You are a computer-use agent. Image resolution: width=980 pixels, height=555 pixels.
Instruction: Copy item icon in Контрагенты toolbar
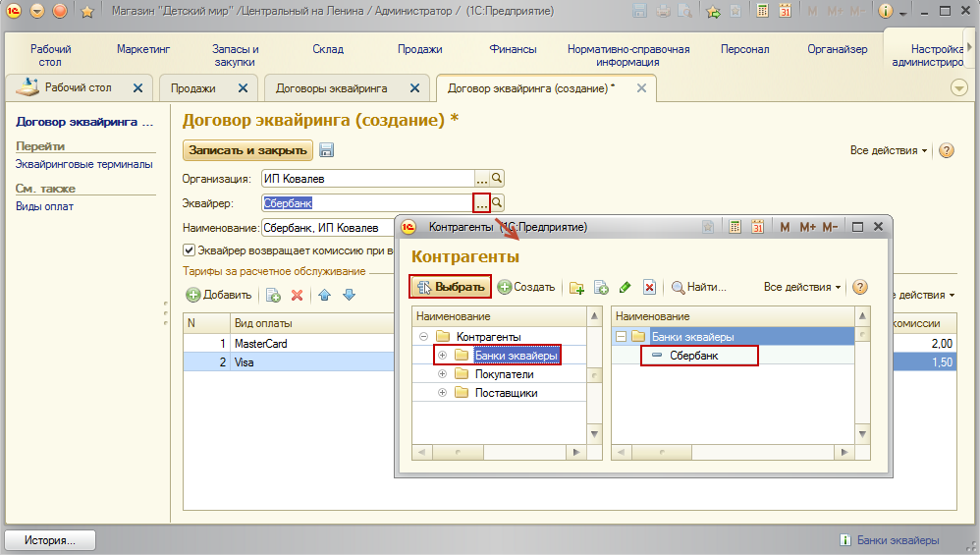[x=601, y=288]
